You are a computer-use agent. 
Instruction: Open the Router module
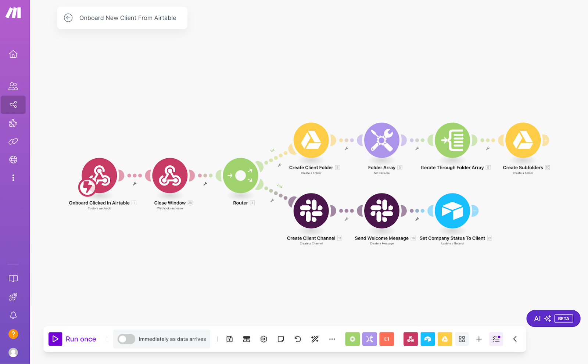[241, 176]
